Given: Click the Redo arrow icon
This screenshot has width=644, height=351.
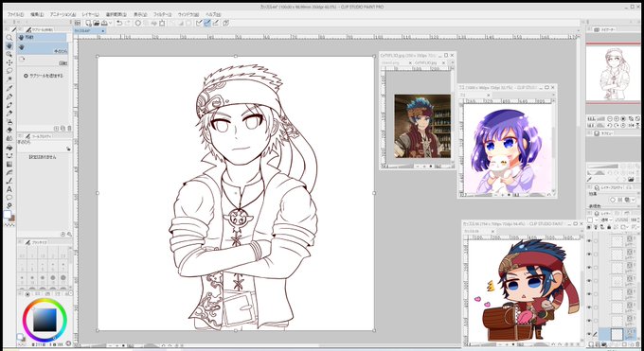Looking at the screenshot, I should coord(128,24).
